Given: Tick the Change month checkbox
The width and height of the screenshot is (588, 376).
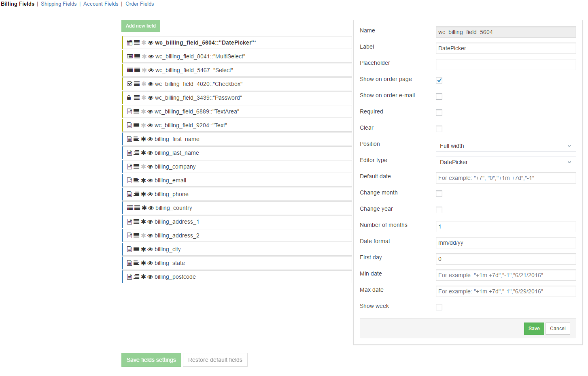Looking at the screenshot, I should pos(439,194).
